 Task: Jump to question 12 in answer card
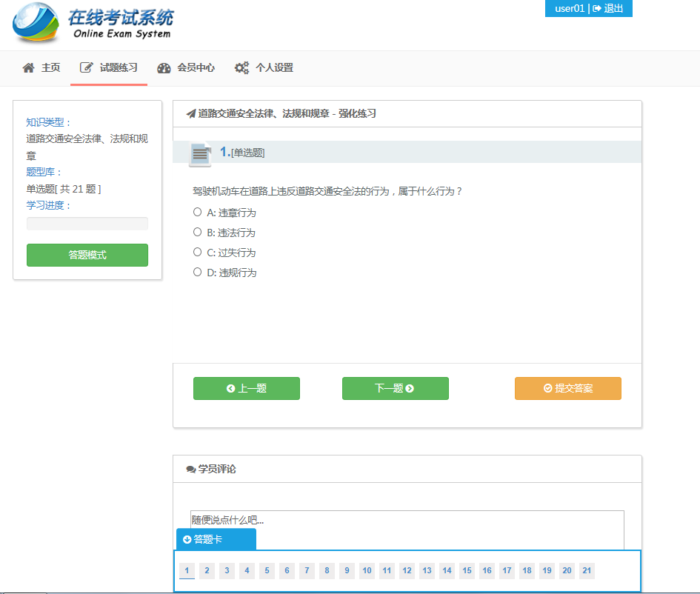(x=407, y=570)
